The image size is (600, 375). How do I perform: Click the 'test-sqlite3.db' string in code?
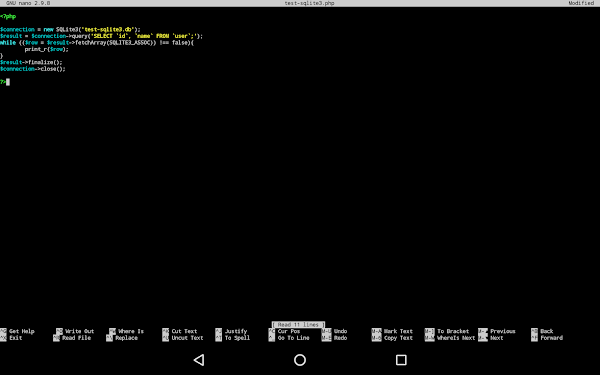[x=108, y=29]
